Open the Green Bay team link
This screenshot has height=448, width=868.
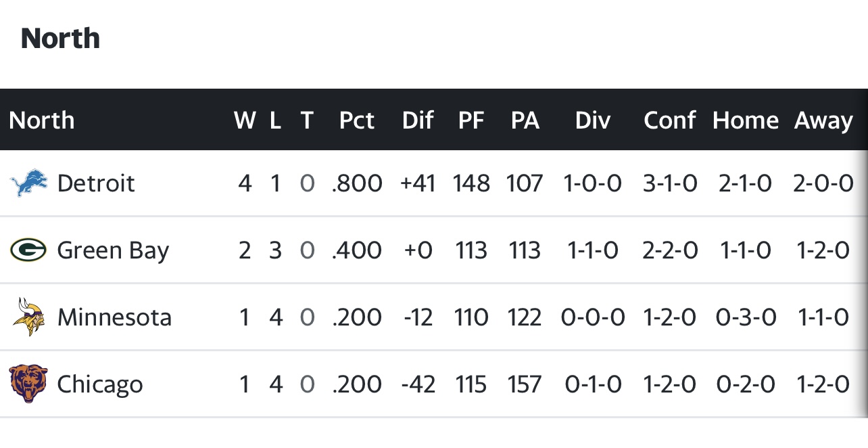pyautogui.click(x=113, y=250)
